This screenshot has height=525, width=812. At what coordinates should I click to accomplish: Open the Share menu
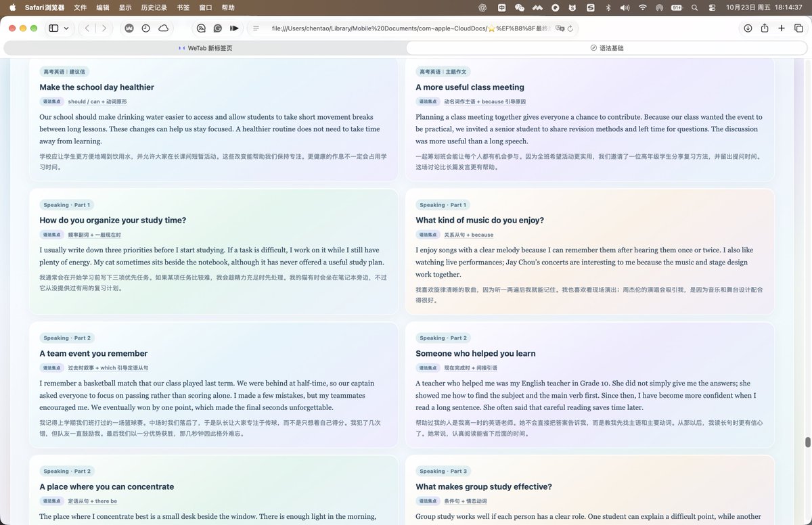point(765,28)
